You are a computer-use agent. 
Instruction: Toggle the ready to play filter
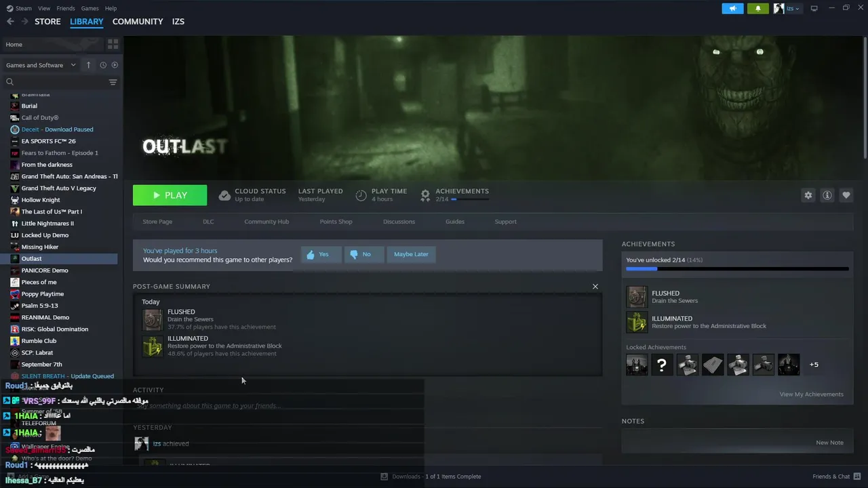[x=115, y=65]
